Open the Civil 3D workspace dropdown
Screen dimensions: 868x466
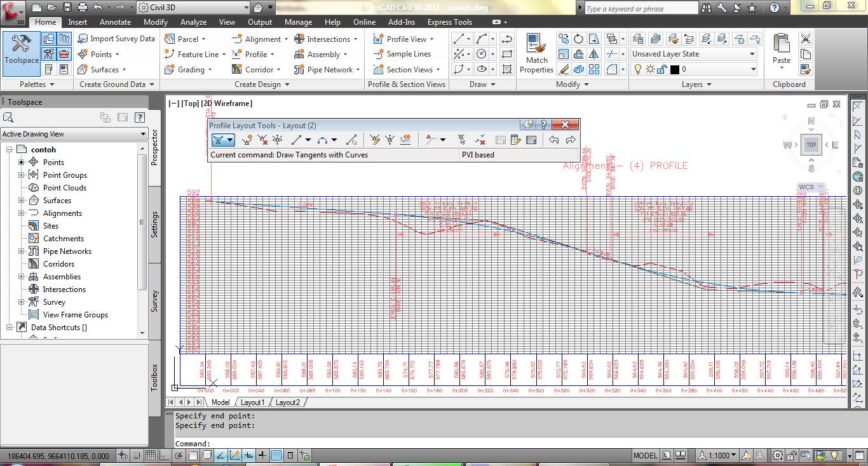click(x=193, y=8)
